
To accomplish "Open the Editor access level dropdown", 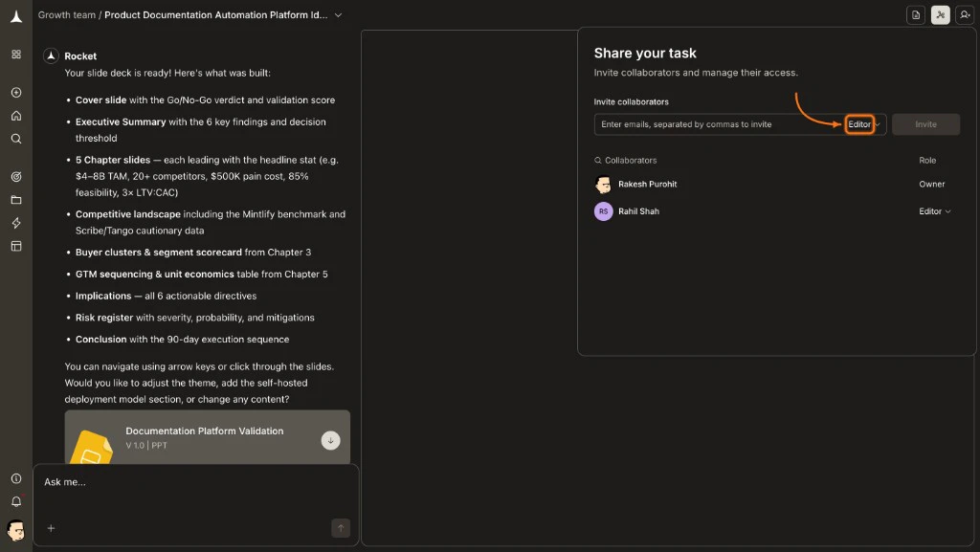I will click(x=859, y=123).
